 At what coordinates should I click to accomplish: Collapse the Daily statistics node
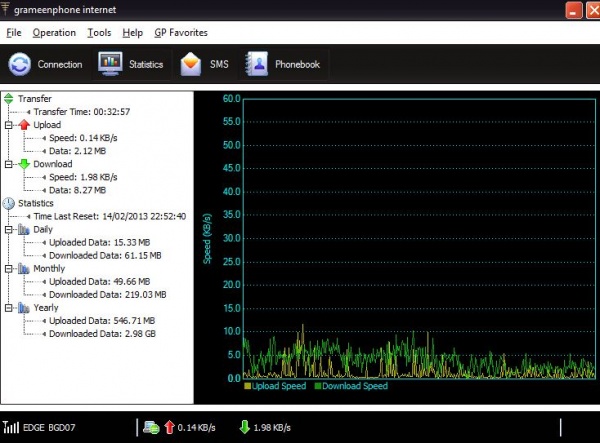point(8,230)
